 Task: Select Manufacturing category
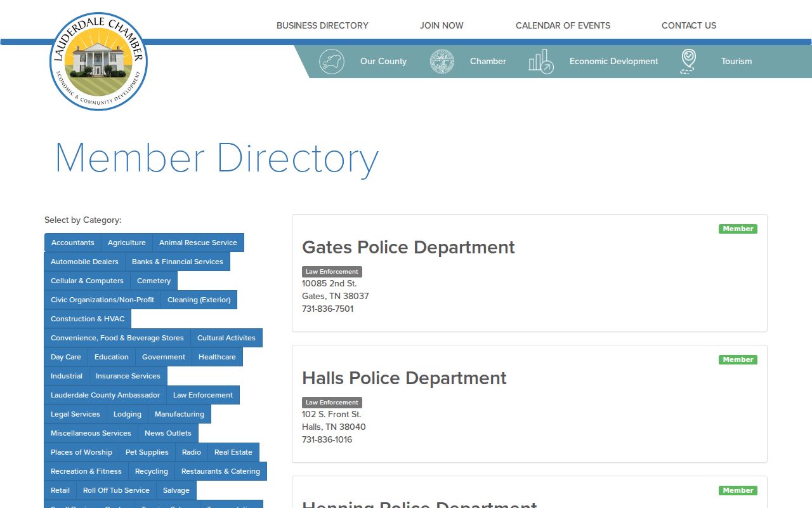tap(180, 414)
